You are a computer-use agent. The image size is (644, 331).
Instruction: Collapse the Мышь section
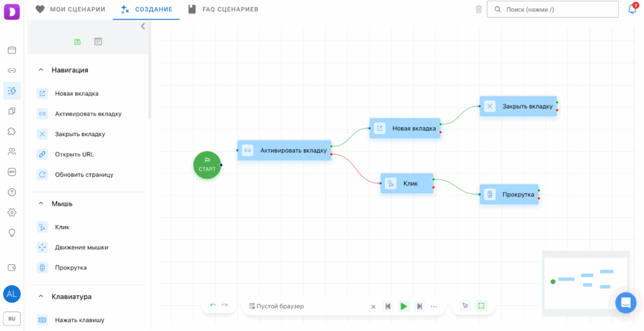click(x=42, y=204)
